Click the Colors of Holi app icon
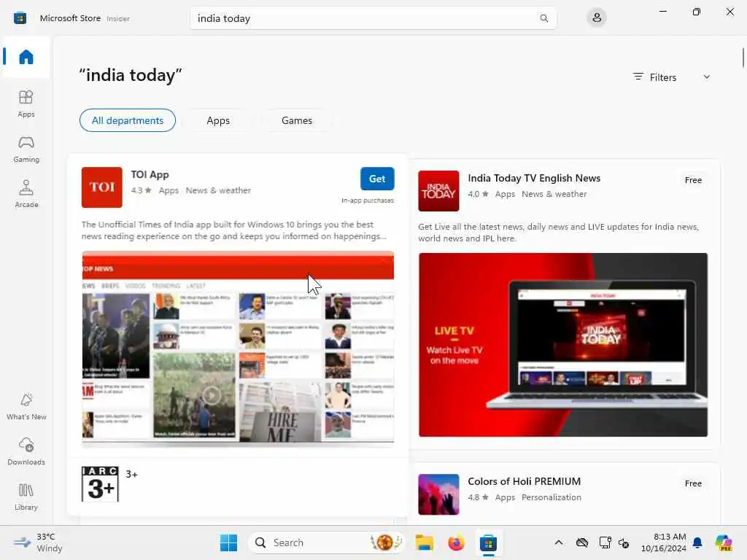This screenshot has width=747, height=560. (x=438, y=494)
